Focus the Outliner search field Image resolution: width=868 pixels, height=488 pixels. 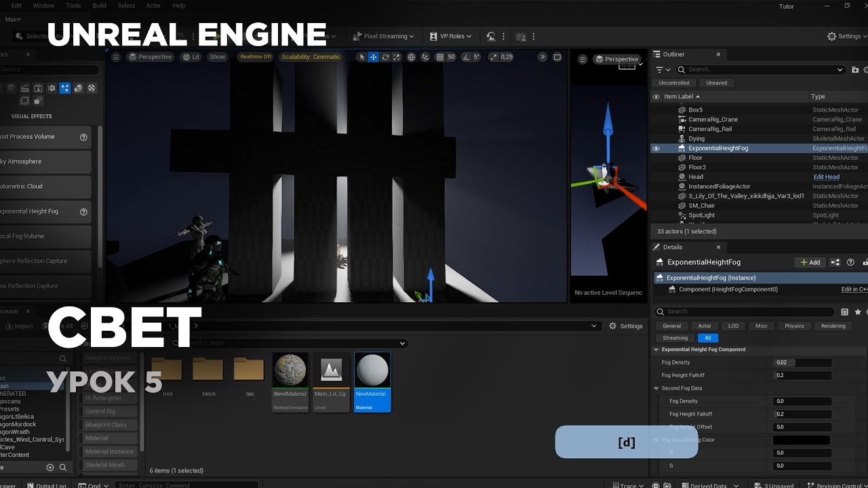coord(761,69)
